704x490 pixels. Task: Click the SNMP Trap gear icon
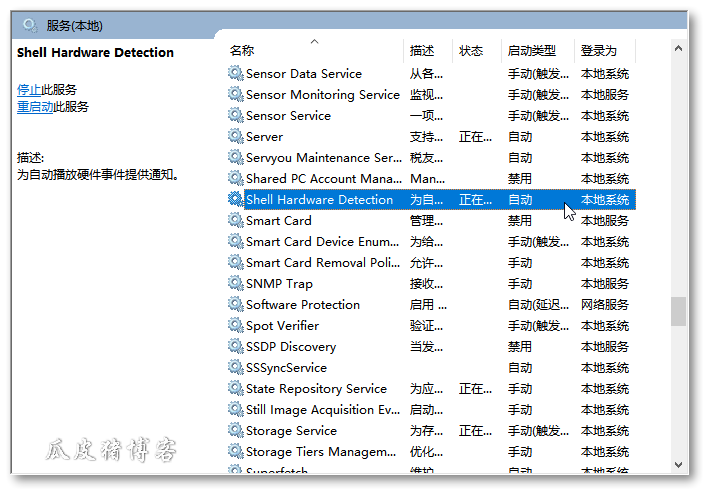235,284
